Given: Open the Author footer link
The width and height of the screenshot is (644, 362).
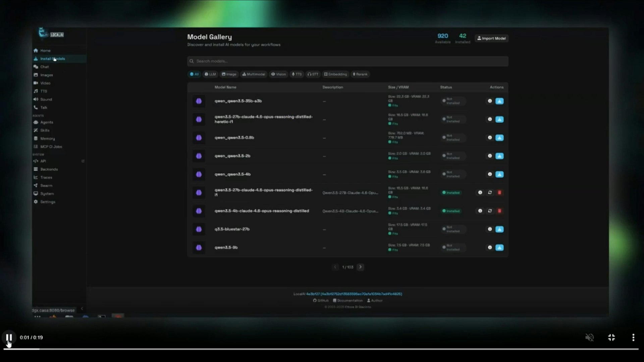Looking at the screenshot, I should (375, 301).
